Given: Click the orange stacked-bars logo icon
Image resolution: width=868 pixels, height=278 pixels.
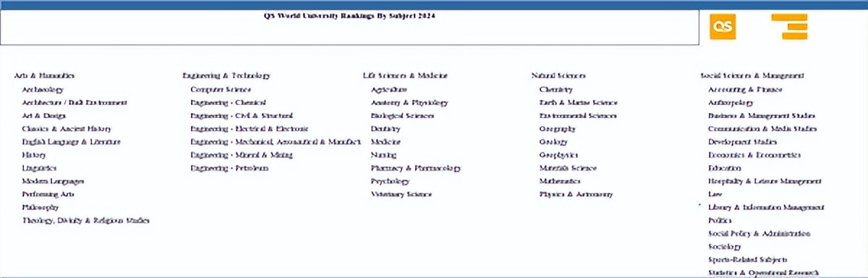Looking at the screenshot, I should (x=789, y=27).
